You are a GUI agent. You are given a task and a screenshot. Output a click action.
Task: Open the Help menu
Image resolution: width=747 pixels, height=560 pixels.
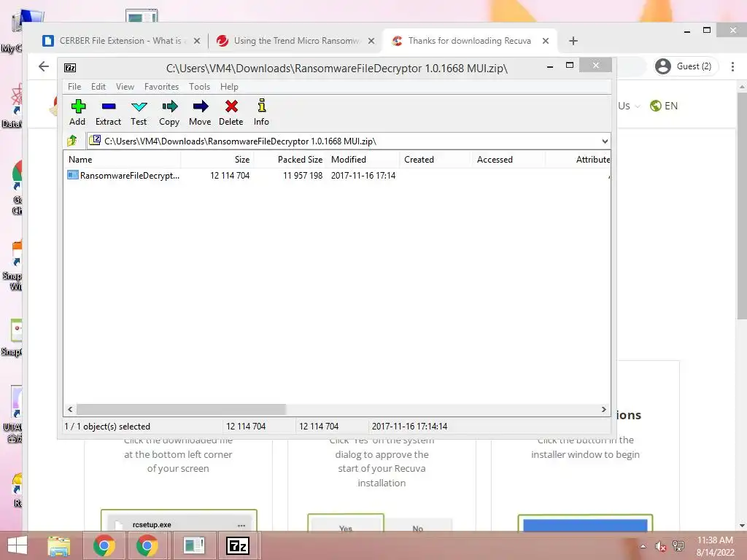229,87
